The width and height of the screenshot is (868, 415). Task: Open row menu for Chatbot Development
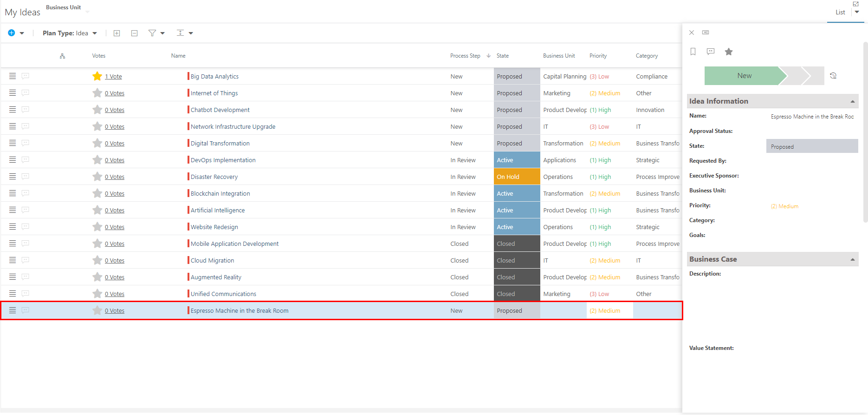tap(13, 110)
